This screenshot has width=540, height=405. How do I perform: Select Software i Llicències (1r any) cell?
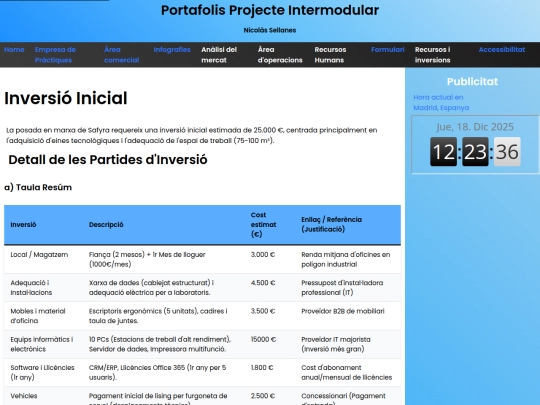click(x=43, y=372)
